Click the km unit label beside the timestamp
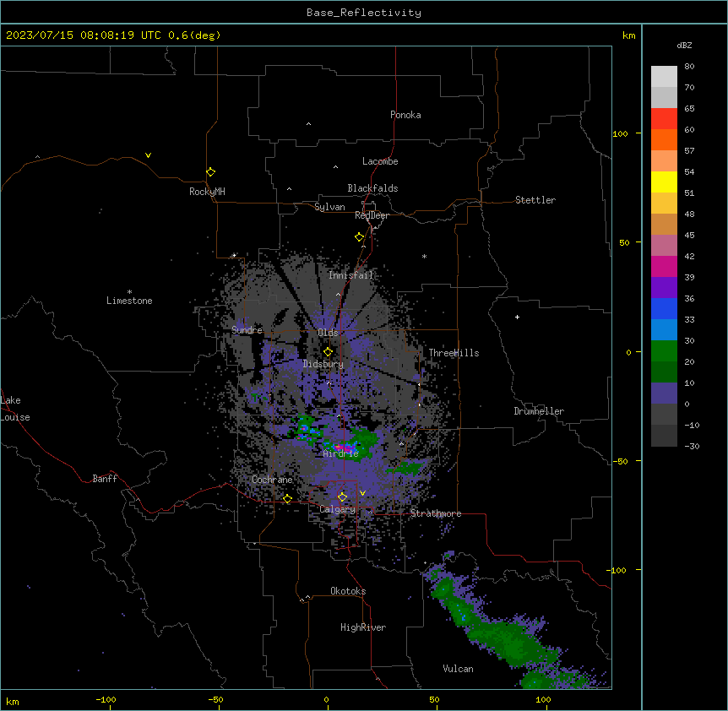The width and height of the screenshot is (728, 711). 628,35
